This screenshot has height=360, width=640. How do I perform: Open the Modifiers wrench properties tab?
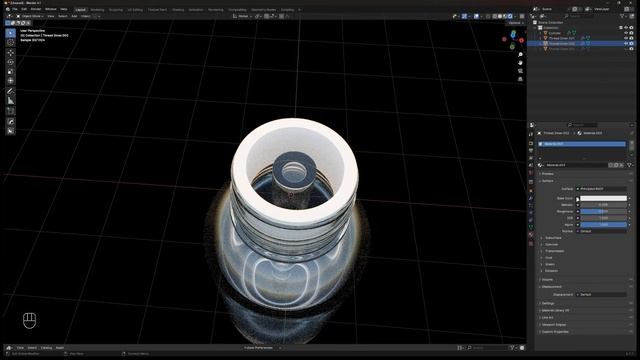click(x=531, y=198)
